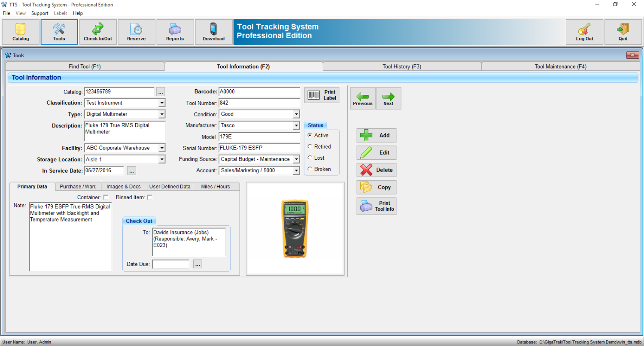Check the Container checkbox
This screenshot has width=644, height=346.
pos(105,197)
